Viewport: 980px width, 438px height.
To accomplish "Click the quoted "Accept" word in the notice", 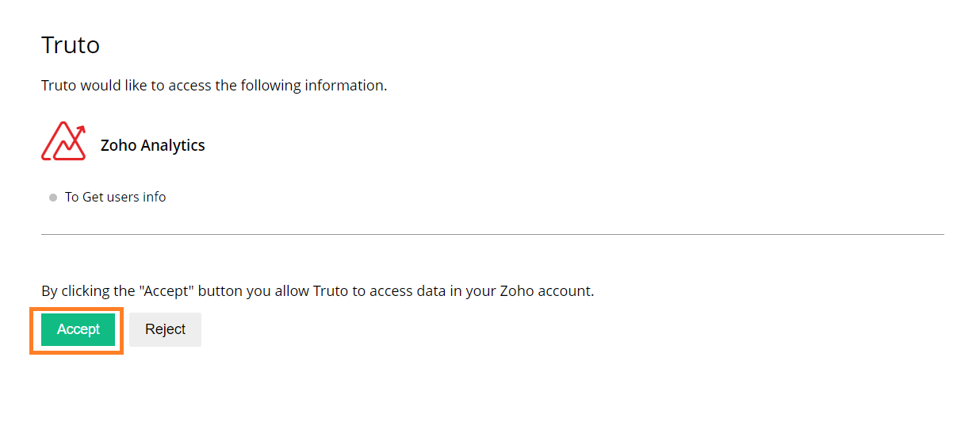I will pos(167,291).
